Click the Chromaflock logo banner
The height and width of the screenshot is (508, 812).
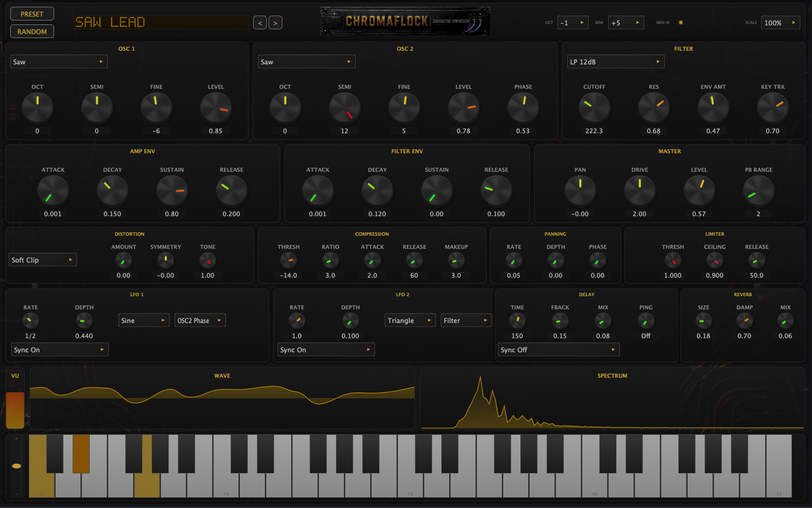(405, 21)
